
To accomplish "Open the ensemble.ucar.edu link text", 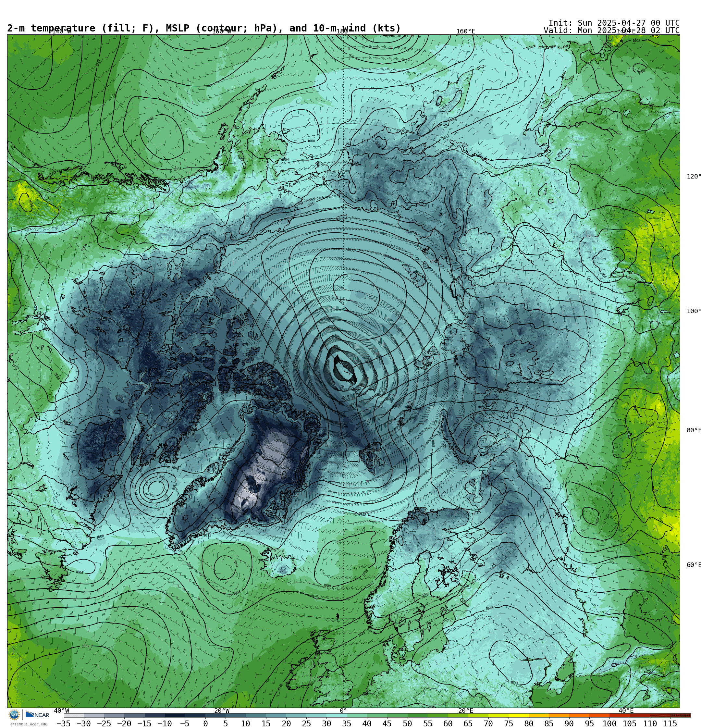I will [29, 724].
